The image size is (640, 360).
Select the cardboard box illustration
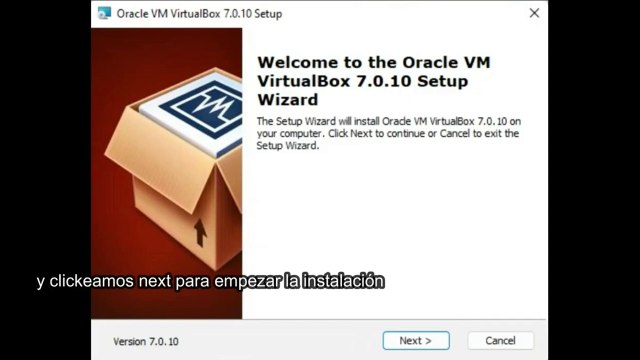[173, 168]
